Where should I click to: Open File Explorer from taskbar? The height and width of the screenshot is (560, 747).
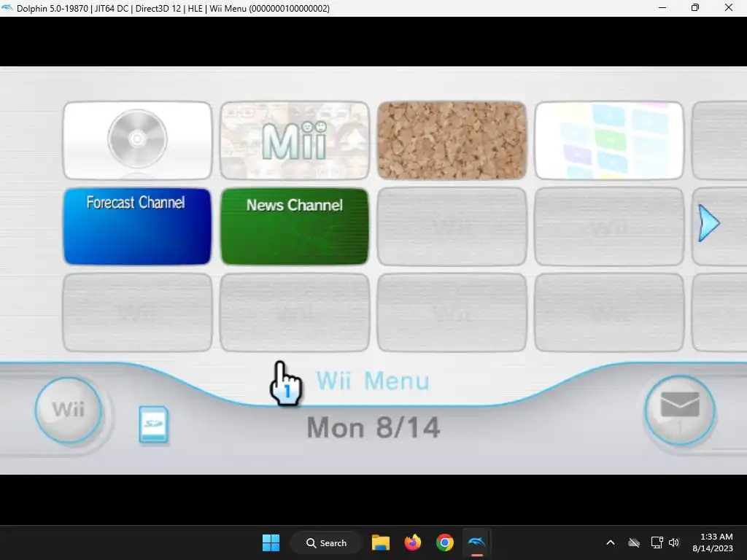click(x=381, y=542)
